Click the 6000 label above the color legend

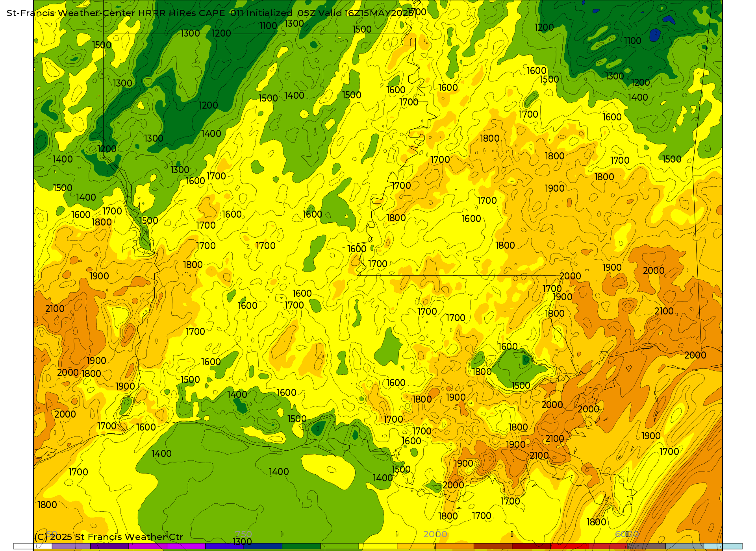pos(627,534)
